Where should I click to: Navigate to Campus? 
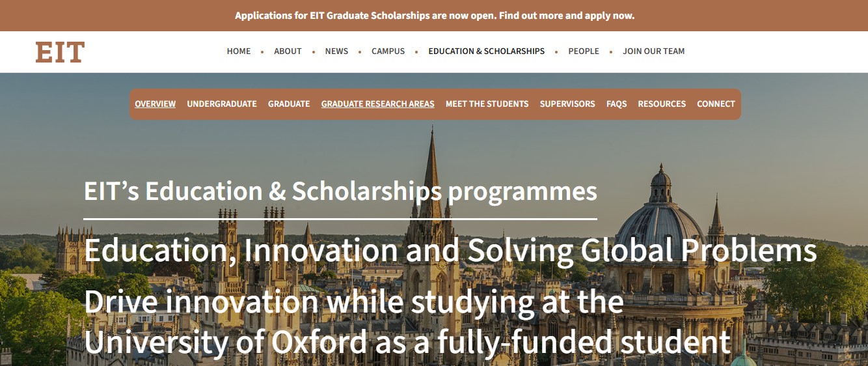(388, 51)
